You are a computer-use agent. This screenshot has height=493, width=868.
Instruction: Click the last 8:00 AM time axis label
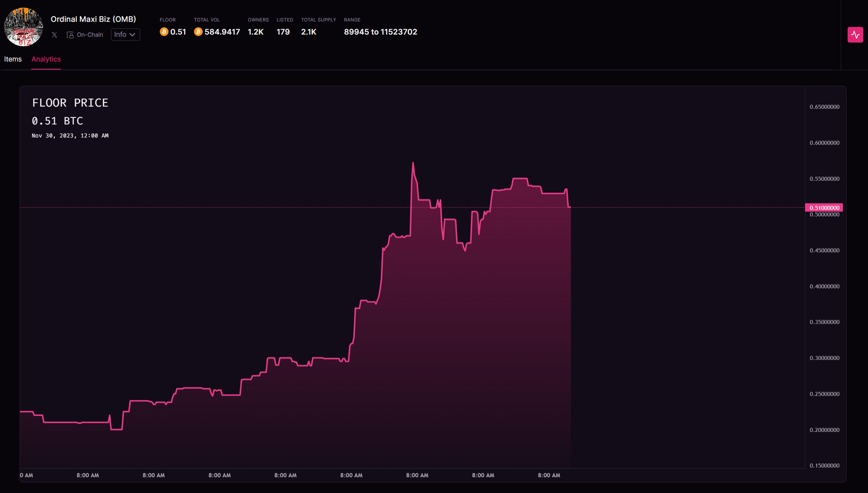pyautogui.click(x=549, y=475)
